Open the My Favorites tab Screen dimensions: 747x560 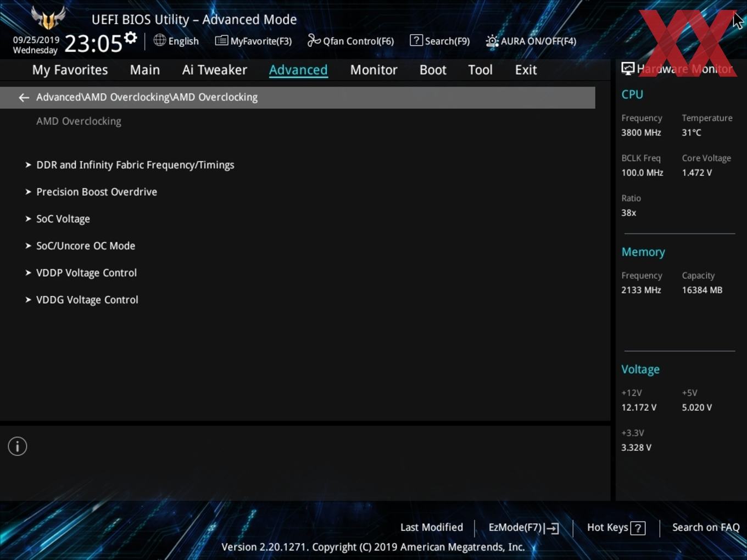pyautogui.click(x=70, y=70)
